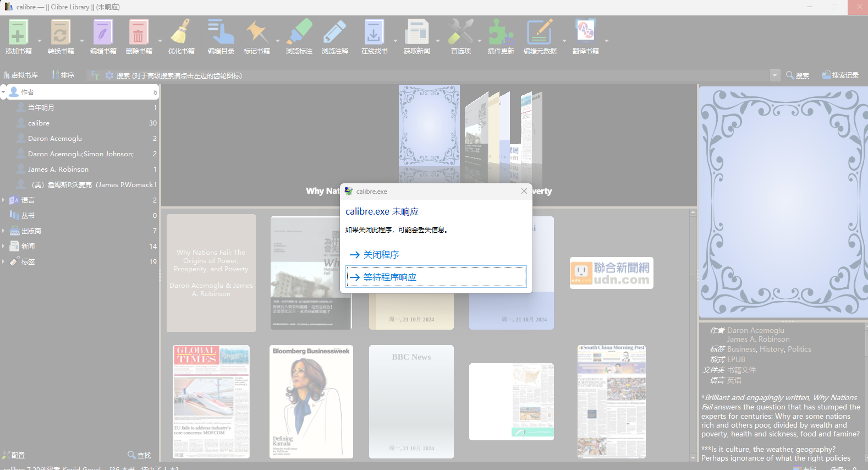The height and width of the screenshot is (470, 868).
Task: Click the Convert Books (转换书籍) icon
Action: [61, 32]
